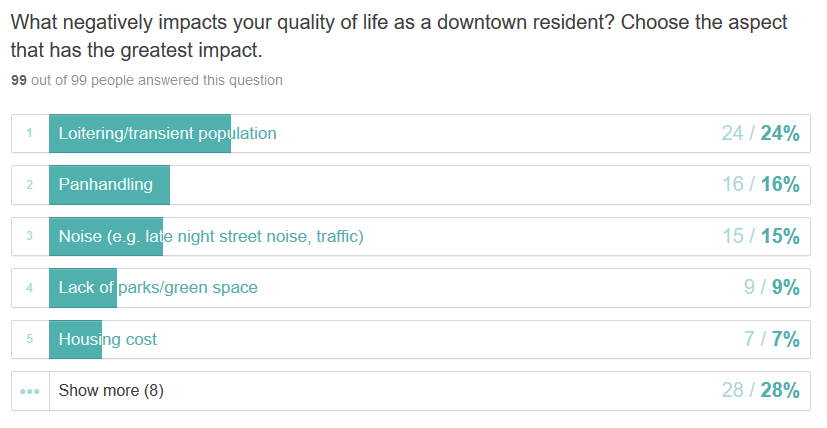This screenshot has height=428, width=827.
Task: Click the 24 / 24% result count
Action: pyautogui.click(x=761, y=134)
